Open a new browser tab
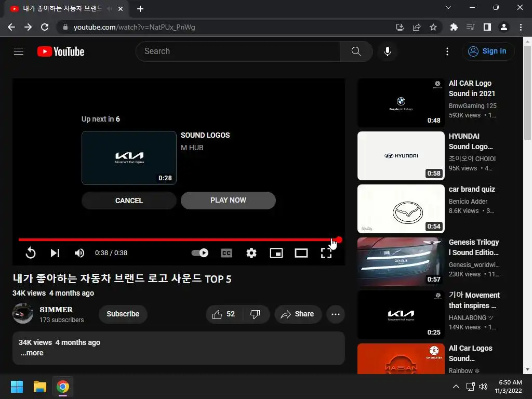532x399 pixels. [x=140, y=9]
